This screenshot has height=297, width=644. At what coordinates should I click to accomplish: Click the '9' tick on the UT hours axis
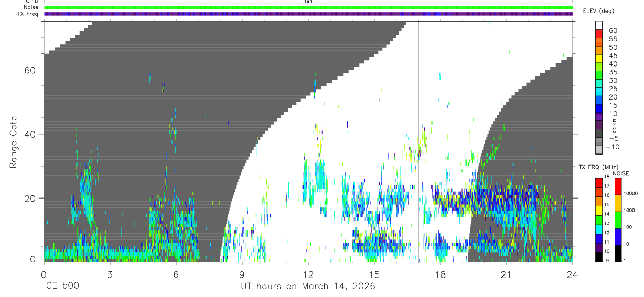(242, 275)
